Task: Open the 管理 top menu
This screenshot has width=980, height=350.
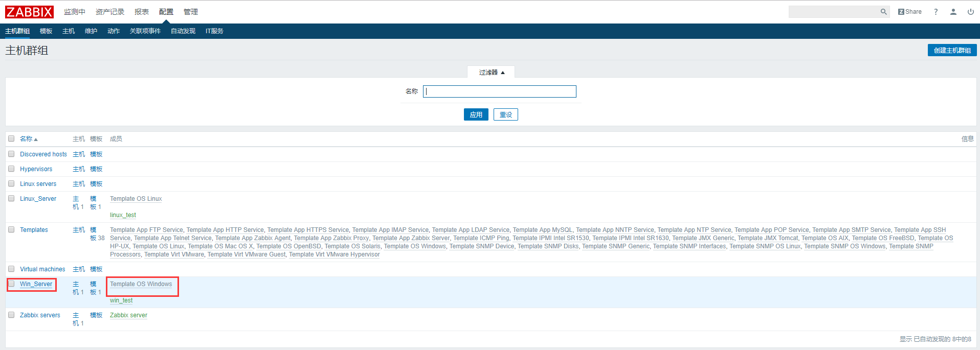Action: (191, 12)
